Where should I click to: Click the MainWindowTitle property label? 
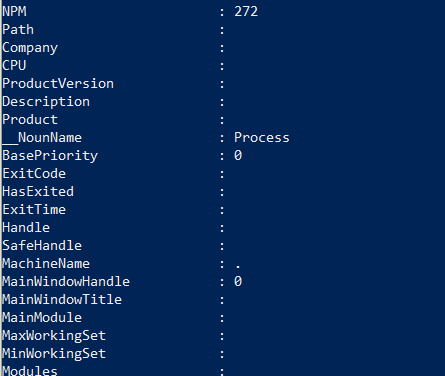coord(62,300)
